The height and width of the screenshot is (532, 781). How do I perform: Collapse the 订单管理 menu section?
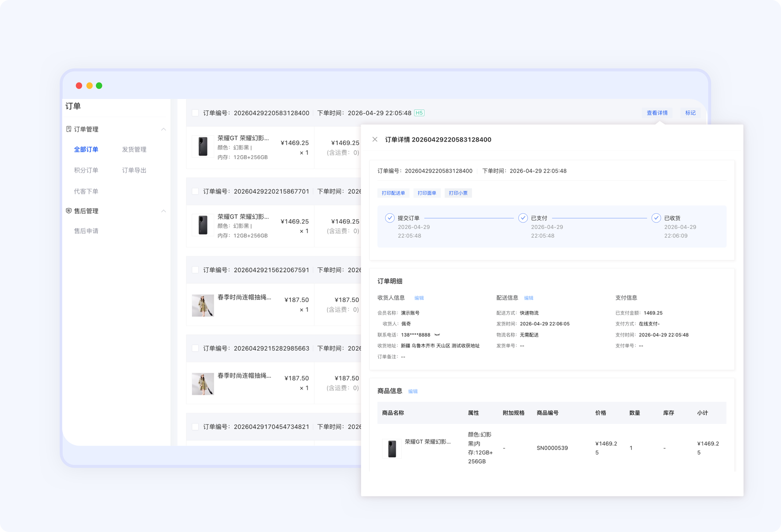pos(164,129)
